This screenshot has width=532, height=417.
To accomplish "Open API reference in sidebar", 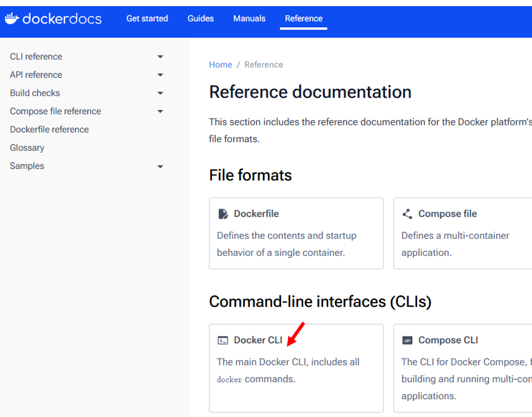I will pos(36,75).
